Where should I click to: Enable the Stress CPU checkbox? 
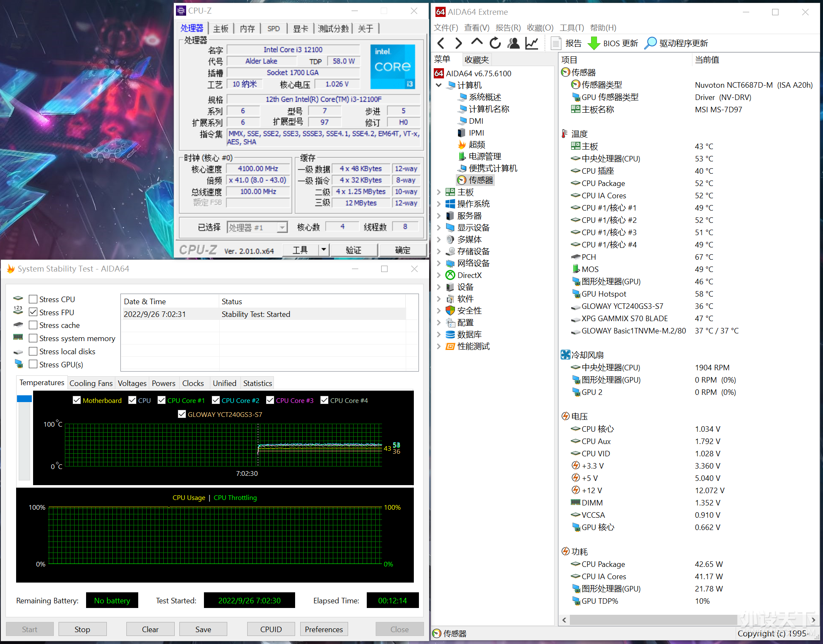point(33,299)
